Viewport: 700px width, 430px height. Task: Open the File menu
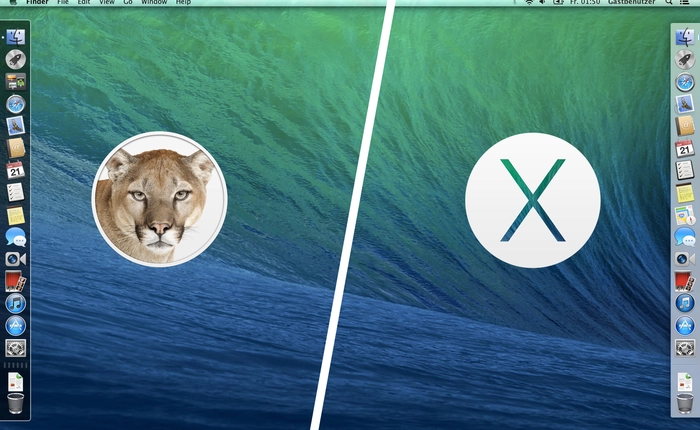pyautogui.click(x=62, y=2)
